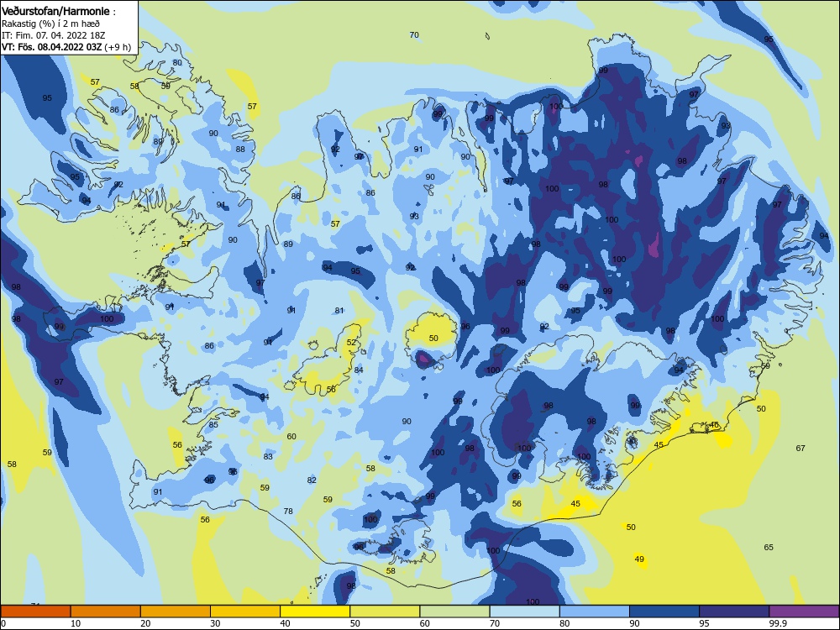The height and width of the screenshot is (630, 840).
Task: Click the '88' humidity value on the map
Action: click(x=240, y=150)
